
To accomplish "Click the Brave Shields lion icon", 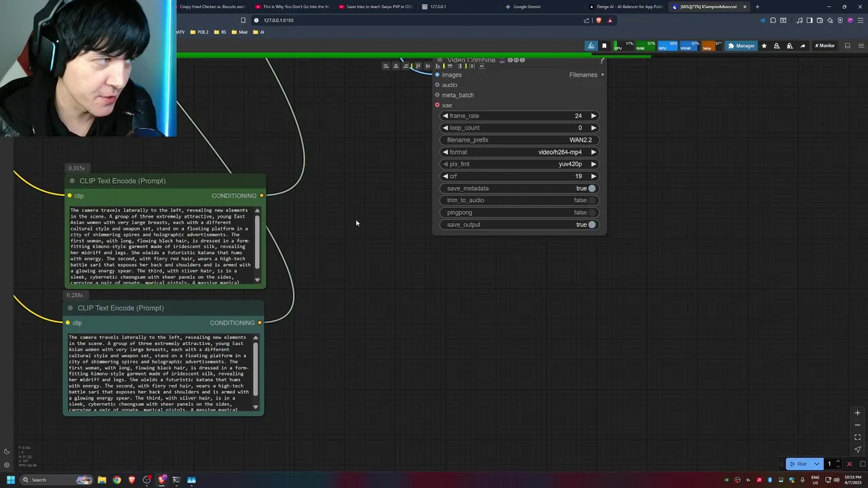I will coord(599,20).
